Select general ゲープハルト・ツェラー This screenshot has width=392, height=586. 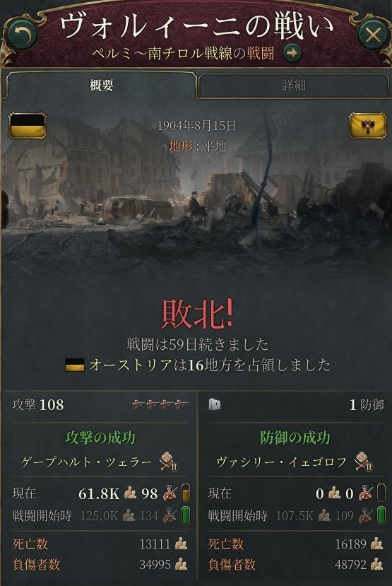tap(87, 462)
